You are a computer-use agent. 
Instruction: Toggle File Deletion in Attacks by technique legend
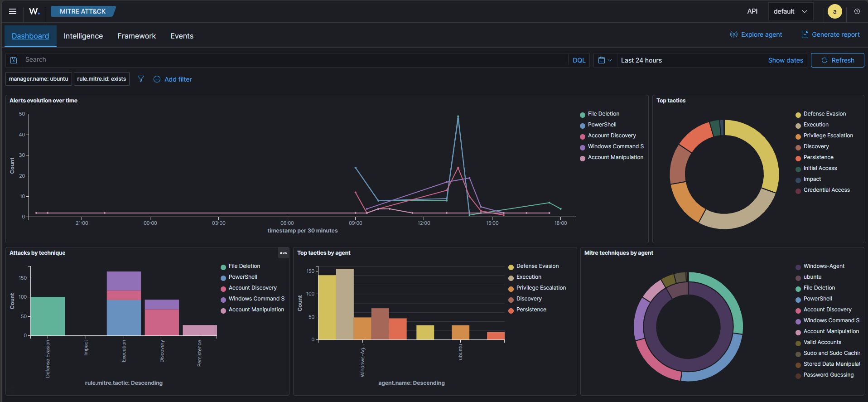click(244, 266)
